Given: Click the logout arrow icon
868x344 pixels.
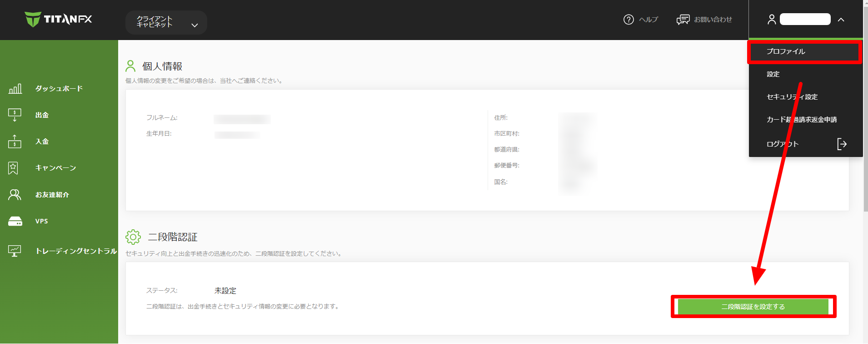Looking at the screenshot, I should pos(842,144).
